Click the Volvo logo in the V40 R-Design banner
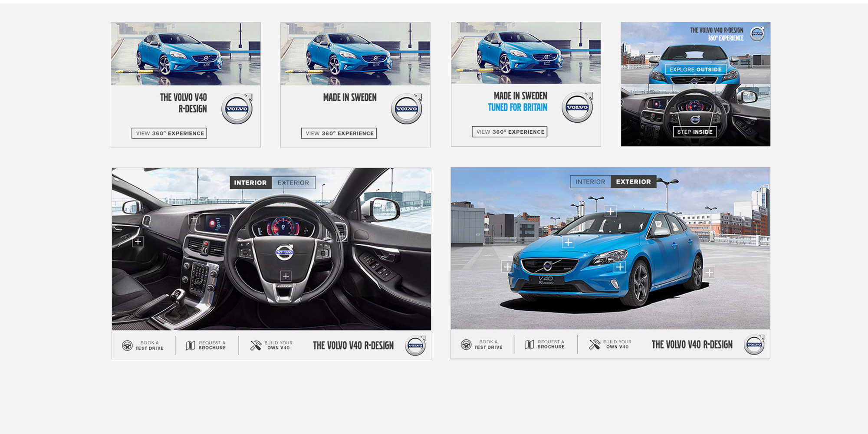 (x=237, y=108)
